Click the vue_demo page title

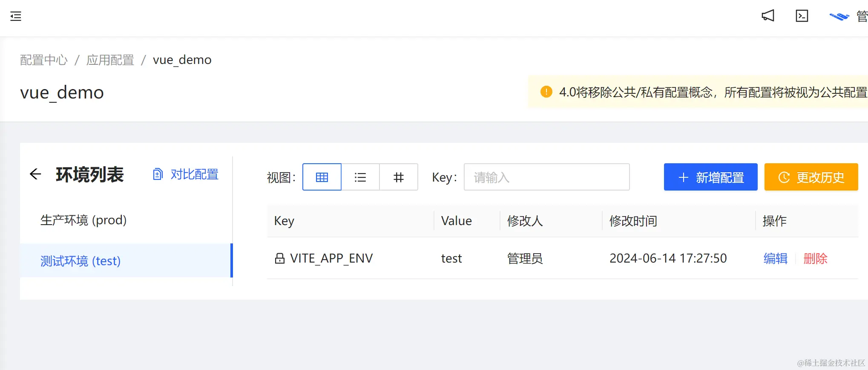pyautogui.click(x=62, y=92)
